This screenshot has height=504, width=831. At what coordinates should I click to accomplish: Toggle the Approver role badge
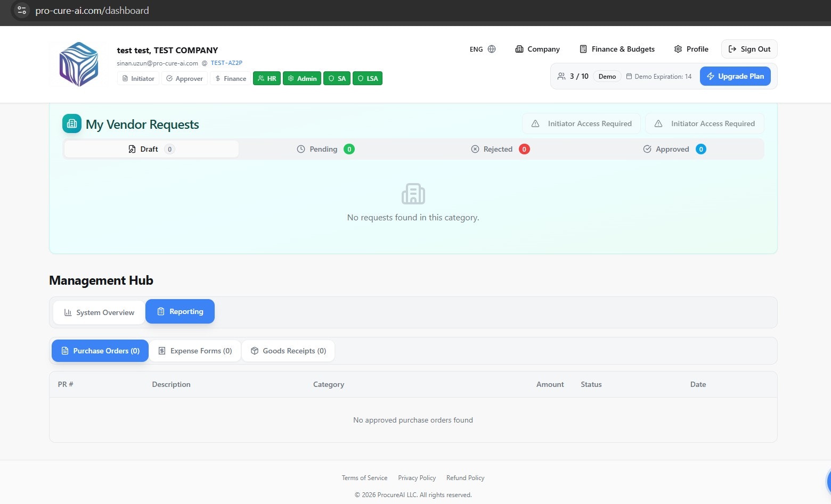184,78
